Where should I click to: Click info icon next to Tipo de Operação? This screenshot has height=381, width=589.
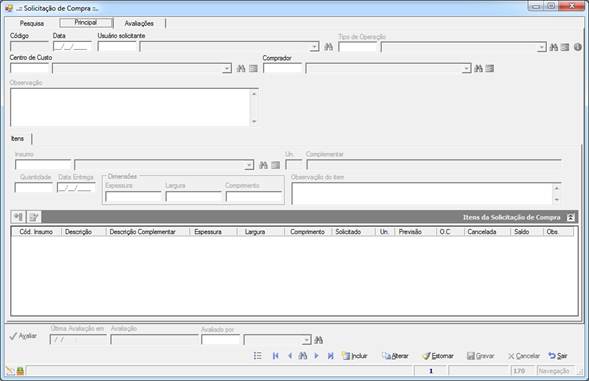coord(578,47)
